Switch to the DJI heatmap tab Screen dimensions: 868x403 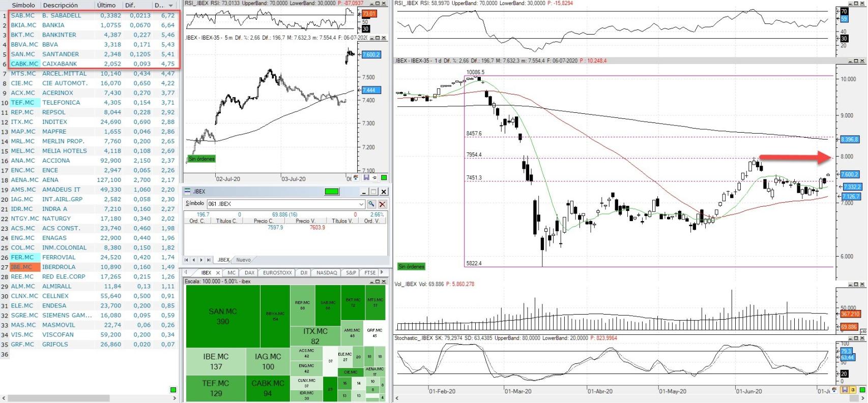(304, 273)
